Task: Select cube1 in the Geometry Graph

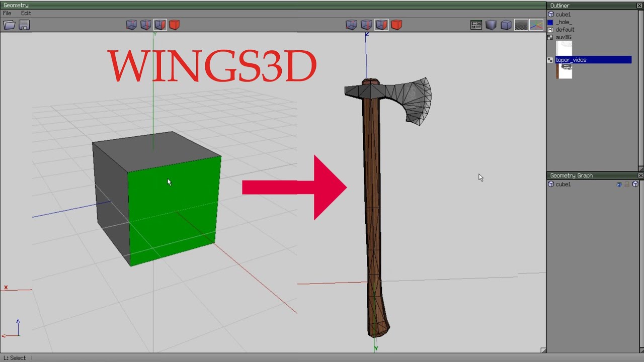Action: (563, 185)
